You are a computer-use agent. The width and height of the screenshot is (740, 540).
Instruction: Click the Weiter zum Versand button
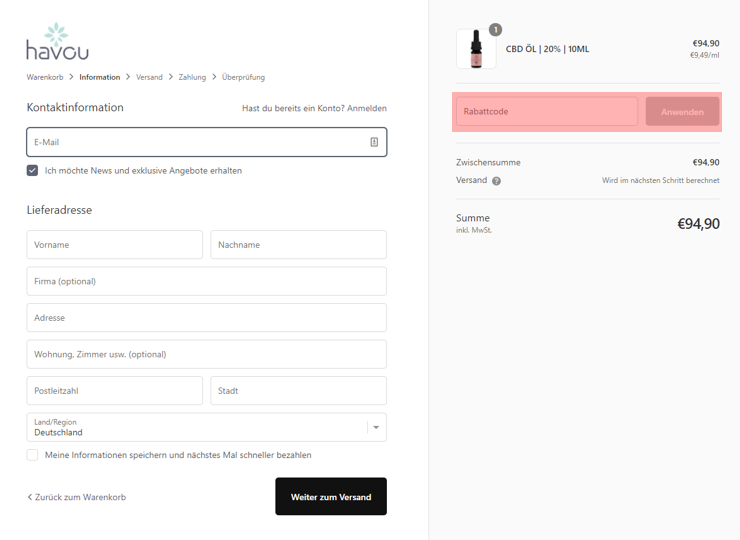331,497
